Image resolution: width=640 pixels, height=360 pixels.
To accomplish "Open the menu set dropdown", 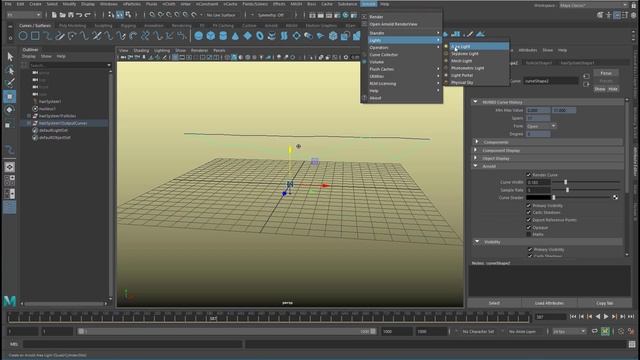I will pyautogui.click(x=24, y=15).
